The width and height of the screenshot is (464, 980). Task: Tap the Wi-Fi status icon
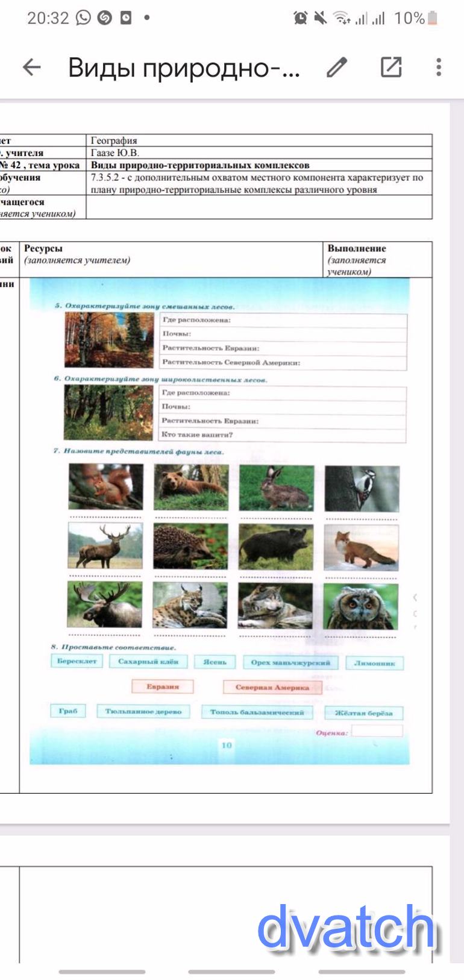(x=342, y=19)
